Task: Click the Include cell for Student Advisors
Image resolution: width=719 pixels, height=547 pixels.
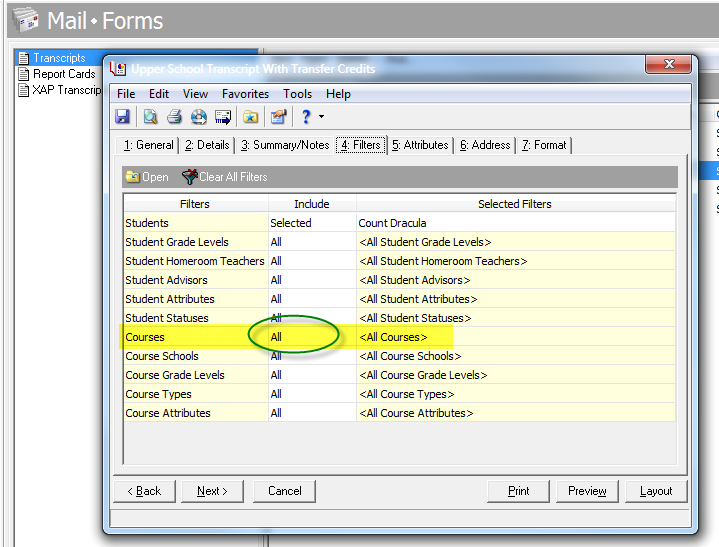Action: click(x=312, y=280)
